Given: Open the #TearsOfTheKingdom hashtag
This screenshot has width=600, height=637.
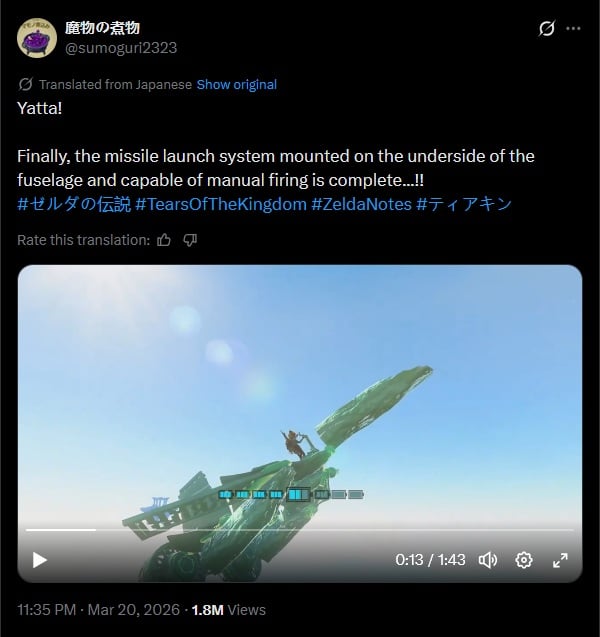Looking at the screenshot, I should 221,204.
